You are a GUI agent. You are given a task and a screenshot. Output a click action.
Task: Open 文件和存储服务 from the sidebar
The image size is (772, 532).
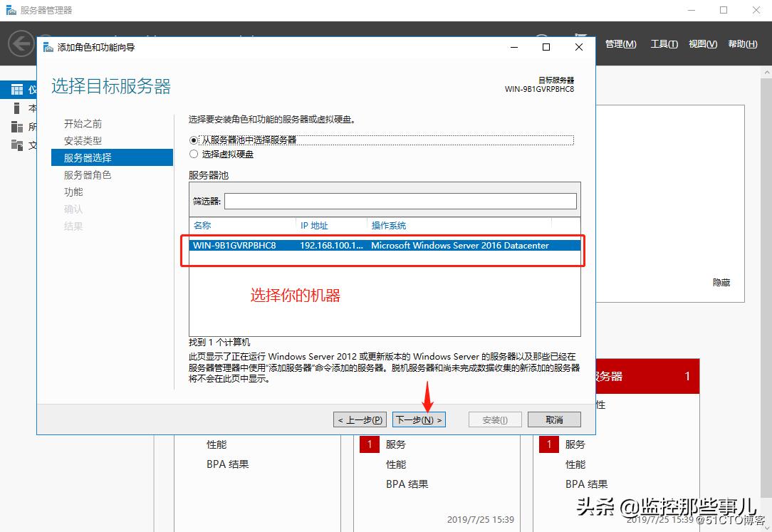16,145
